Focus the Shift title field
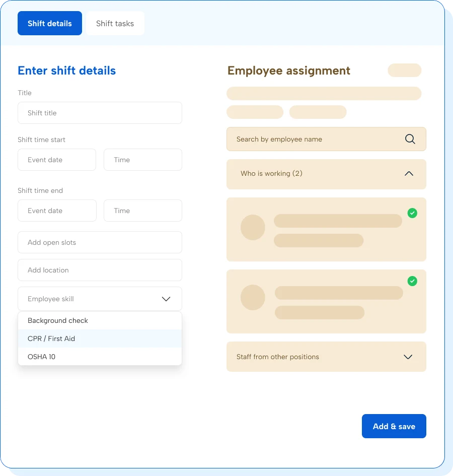 tap(100, 113)
